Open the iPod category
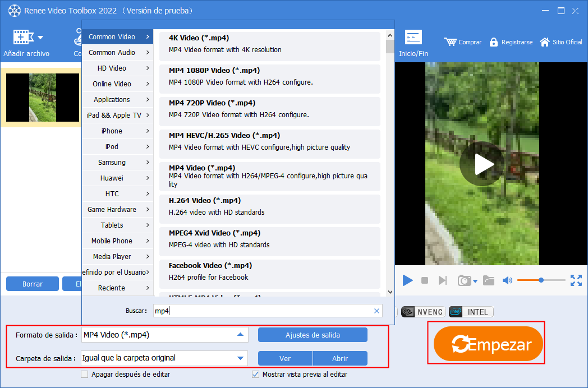The height and width of the screenshot is (388, 588). point(117,146)
